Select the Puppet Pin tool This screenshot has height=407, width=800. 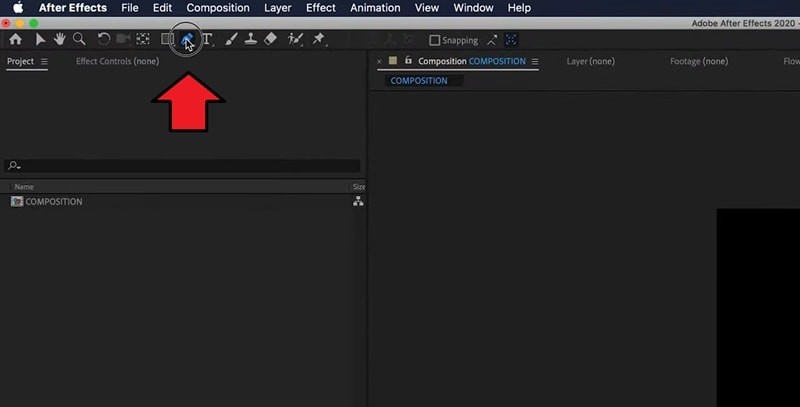click(x=318, y=39)
